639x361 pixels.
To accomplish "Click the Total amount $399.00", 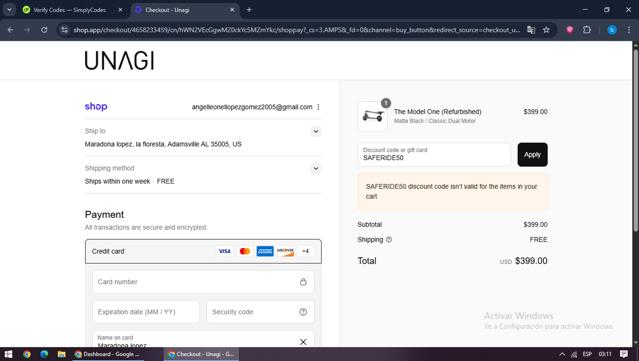I will pos(531,261).
